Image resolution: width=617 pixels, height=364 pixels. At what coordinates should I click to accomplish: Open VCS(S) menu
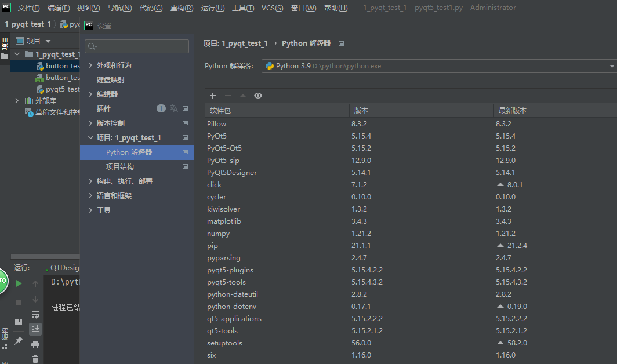click(x=273, y=8)
